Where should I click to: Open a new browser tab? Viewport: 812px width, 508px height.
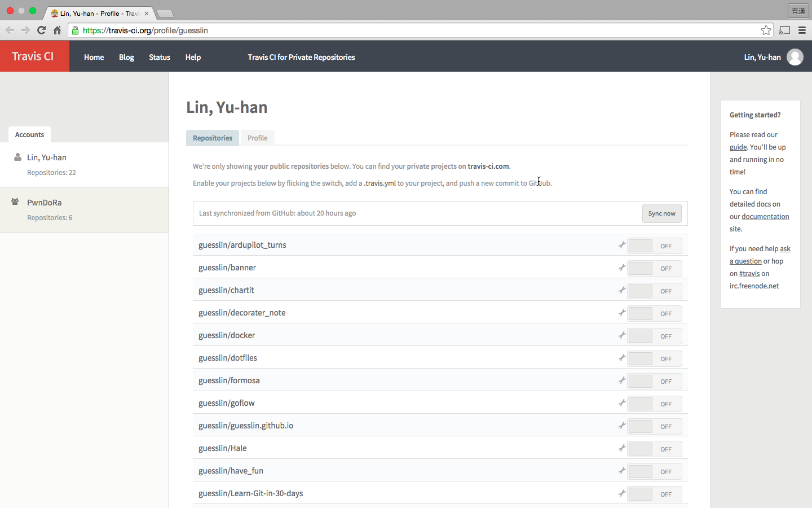[165, 13]
